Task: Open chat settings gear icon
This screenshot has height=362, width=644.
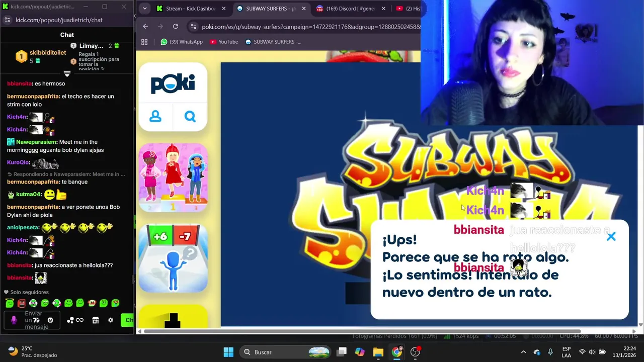Action: [111, 320]
